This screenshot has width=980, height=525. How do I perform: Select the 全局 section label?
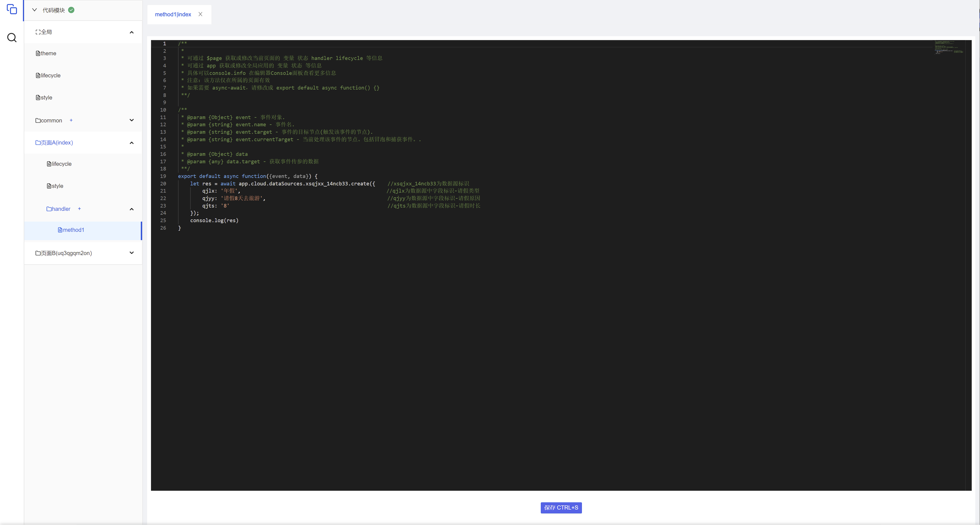click(x=44, y=32)
